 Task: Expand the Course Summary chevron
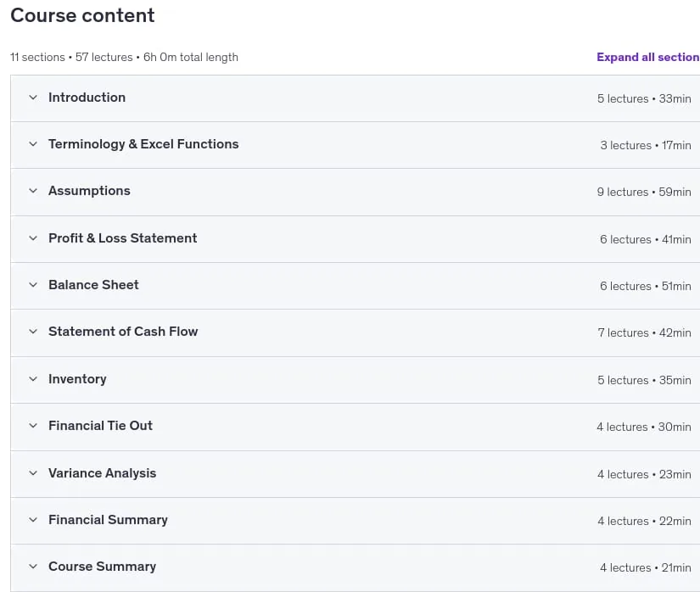[33, 567]
